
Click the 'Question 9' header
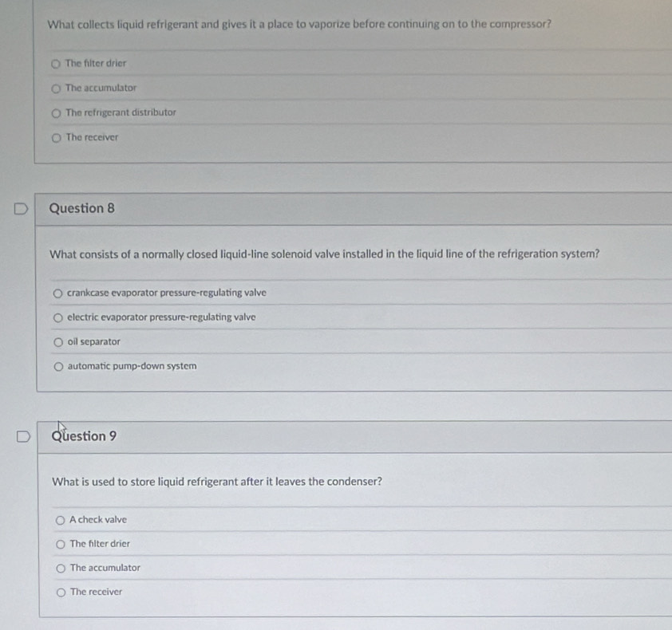84,437
